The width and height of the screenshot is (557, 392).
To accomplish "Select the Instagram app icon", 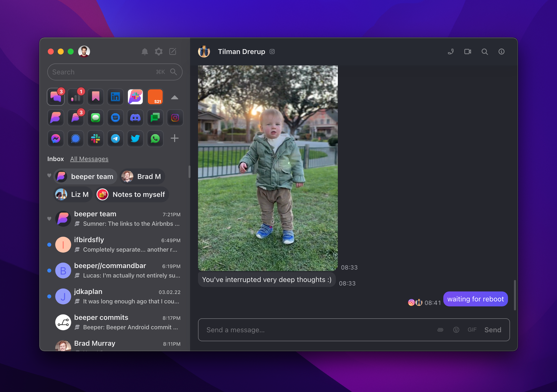I will pos(175,117).
